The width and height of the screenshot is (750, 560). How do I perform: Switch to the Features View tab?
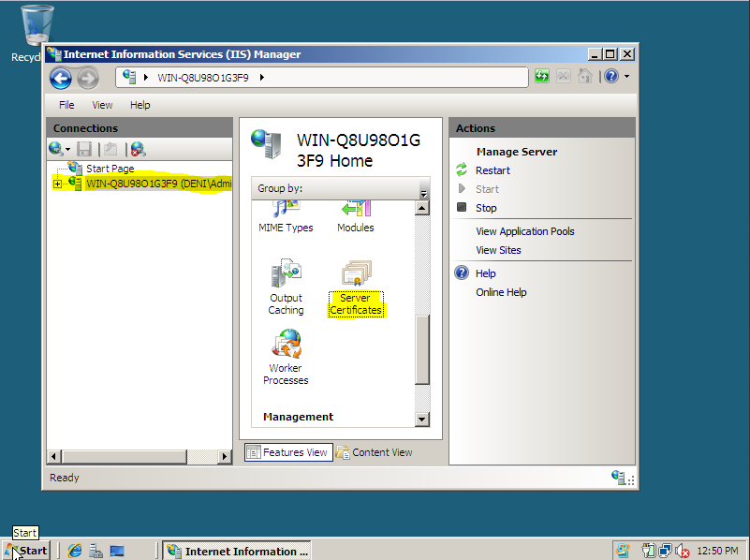288,452
